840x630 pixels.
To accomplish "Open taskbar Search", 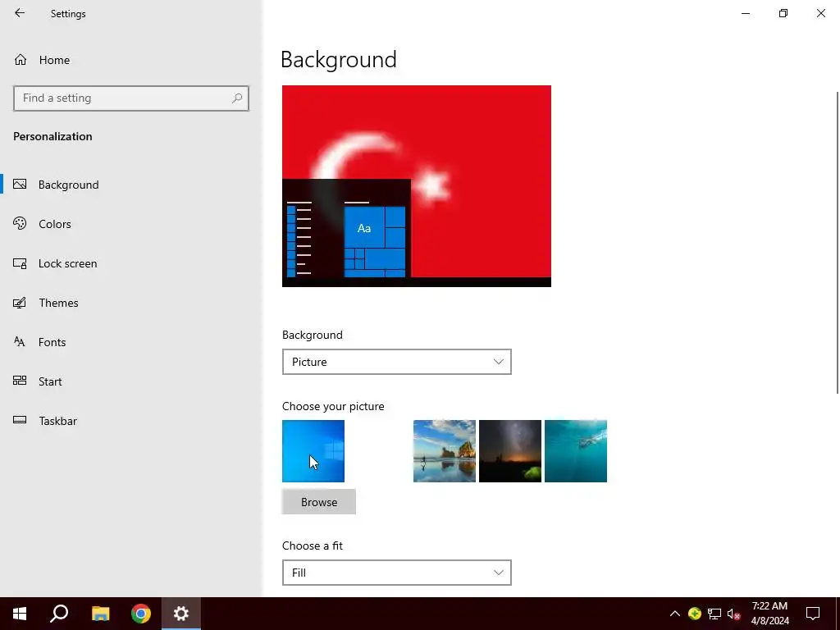I will pos(59,614).
